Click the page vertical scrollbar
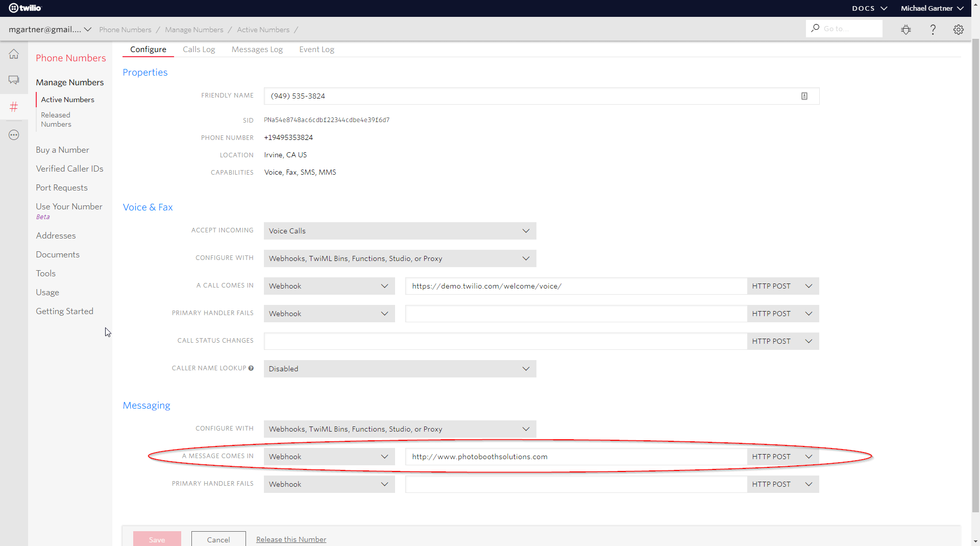Viewport: 980px width, 546px height. click(975, 276)
